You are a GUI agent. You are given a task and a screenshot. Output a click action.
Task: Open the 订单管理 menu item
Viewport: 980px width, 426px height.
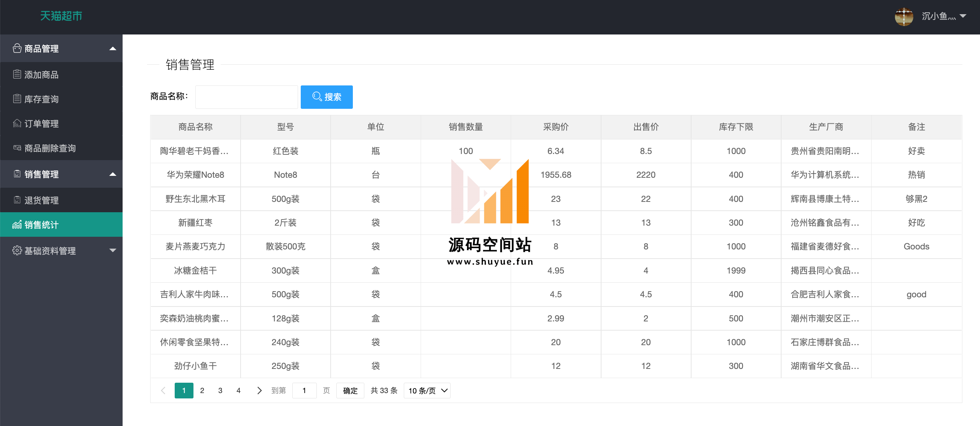coord(61,123)
